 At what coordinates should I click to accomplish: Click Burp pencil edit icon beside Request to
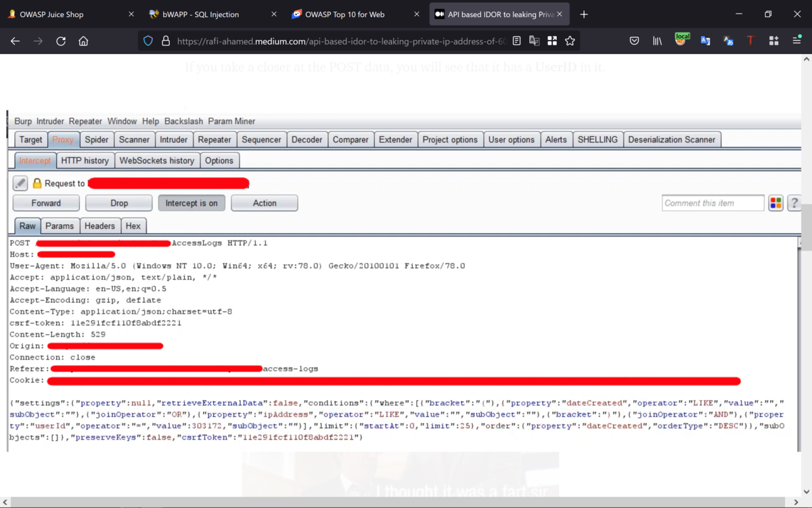click(x=20, y=183)
